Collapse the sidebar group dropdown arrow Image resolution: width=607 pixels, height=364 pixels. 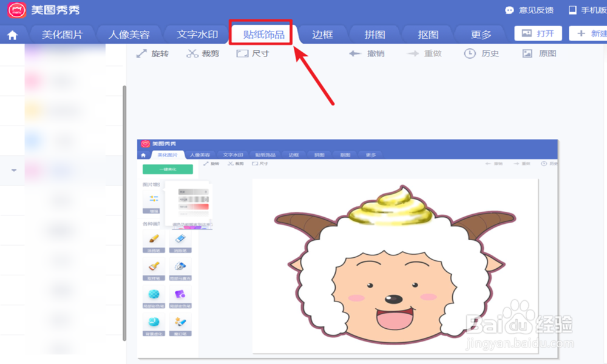click(14, 170)
